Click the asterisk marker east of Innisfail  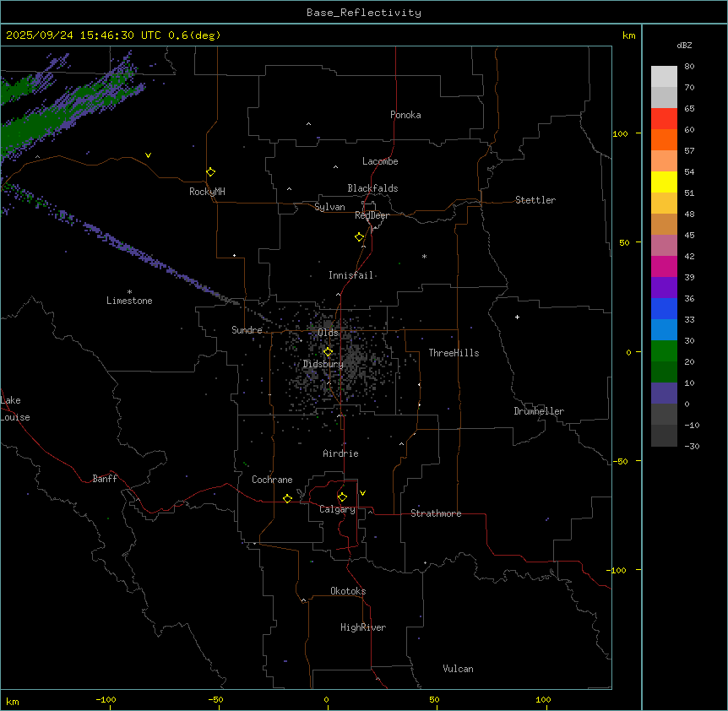tap(424, 257)
